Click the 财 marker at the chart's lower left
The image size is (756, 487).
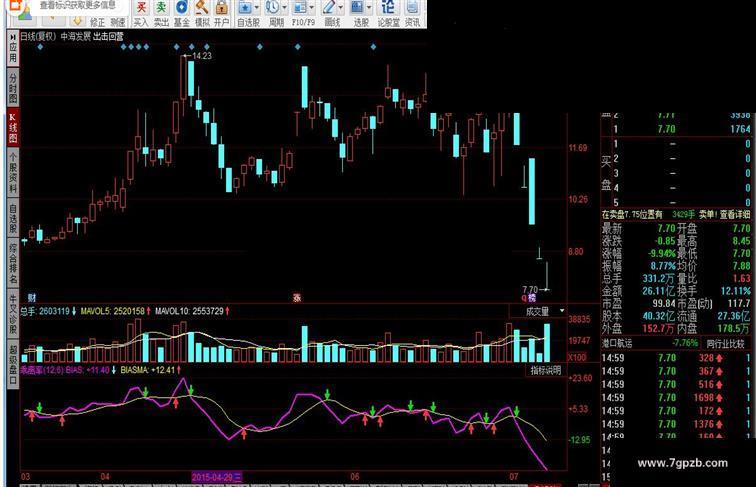click(32, 298)
